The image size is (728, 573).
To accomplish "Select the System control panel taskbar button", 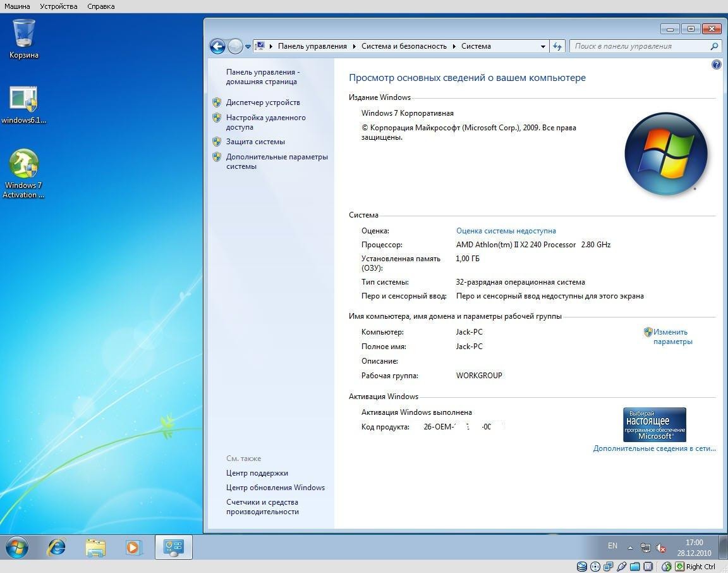I will (x=173, y=547).
